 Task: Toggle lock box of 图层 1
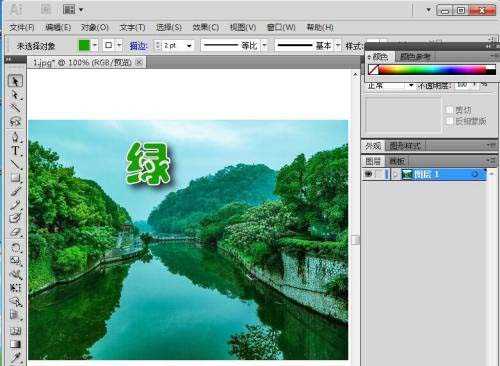pos(379,174)
